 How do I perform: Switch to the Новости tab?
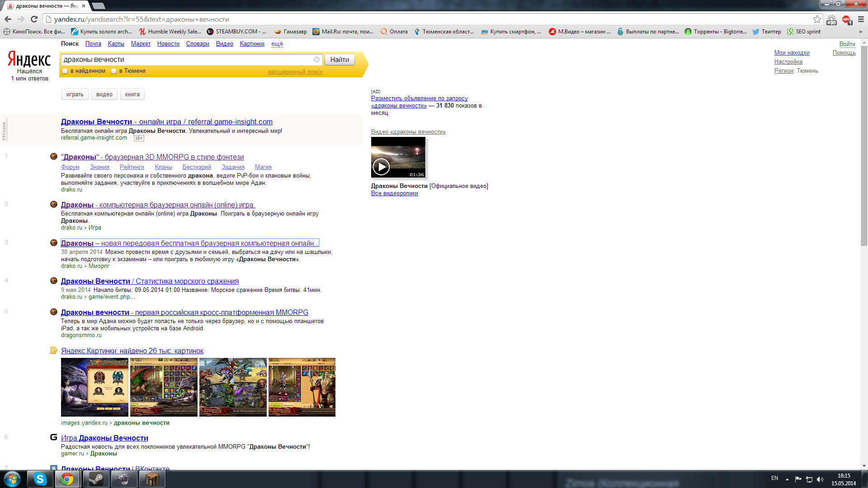(168, 44)
